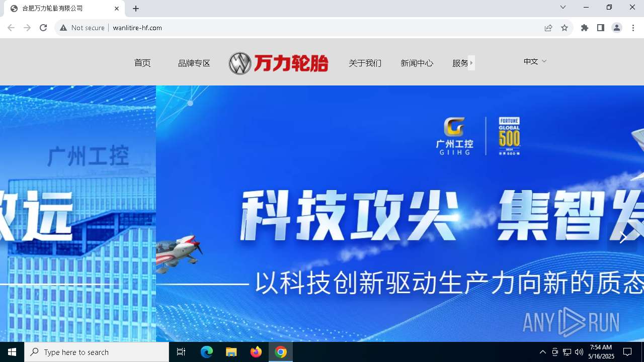Open the 首页 menu item
The width and height of the screenshot is (644, 362).
142,63
